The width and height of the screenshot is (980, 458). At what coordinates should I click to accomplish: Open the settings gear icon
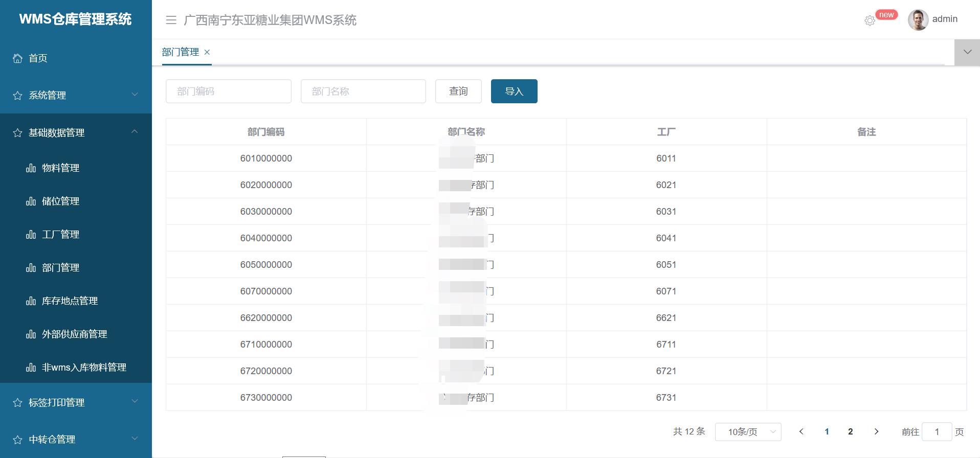870,20
